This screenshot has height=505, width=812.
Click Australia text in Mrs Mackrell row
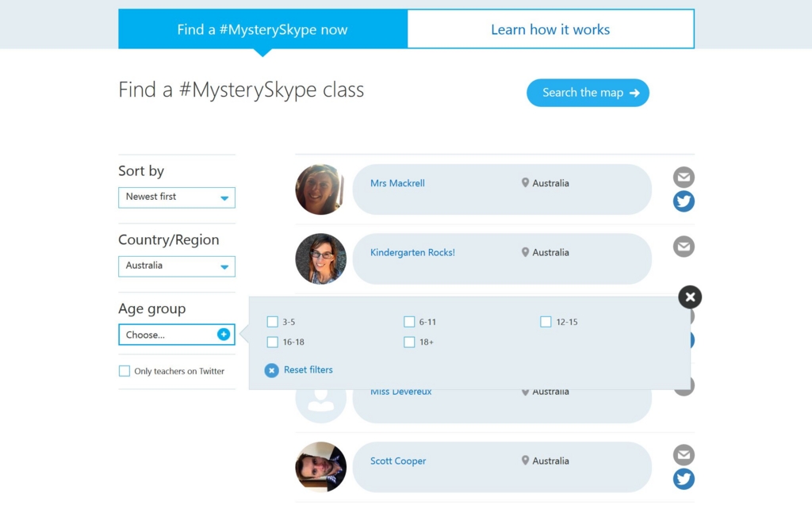550,183
